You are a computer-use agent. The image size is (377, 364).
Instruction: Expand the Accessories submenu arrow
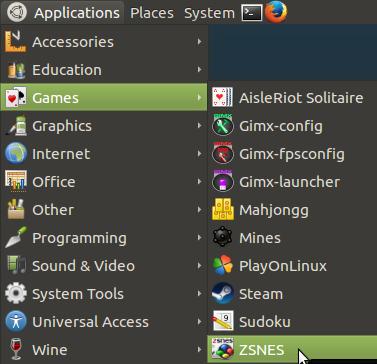(x=199, y=42)
